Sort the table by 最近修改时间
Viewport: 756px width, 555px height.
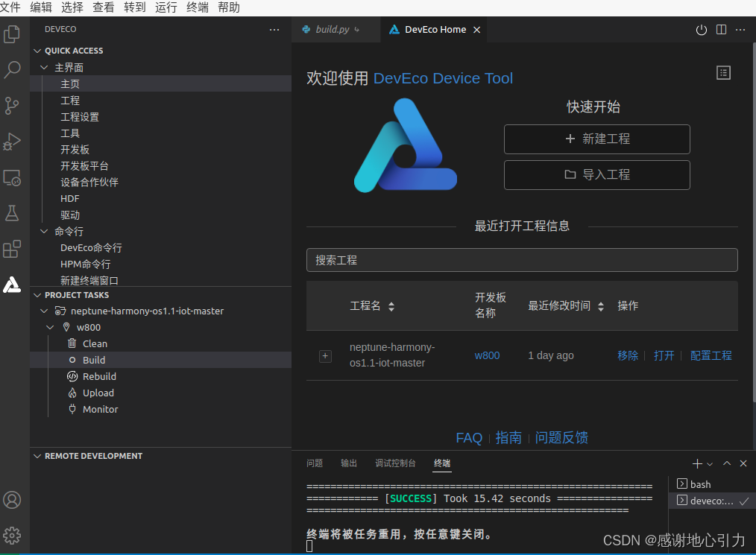tap(601, 306)
